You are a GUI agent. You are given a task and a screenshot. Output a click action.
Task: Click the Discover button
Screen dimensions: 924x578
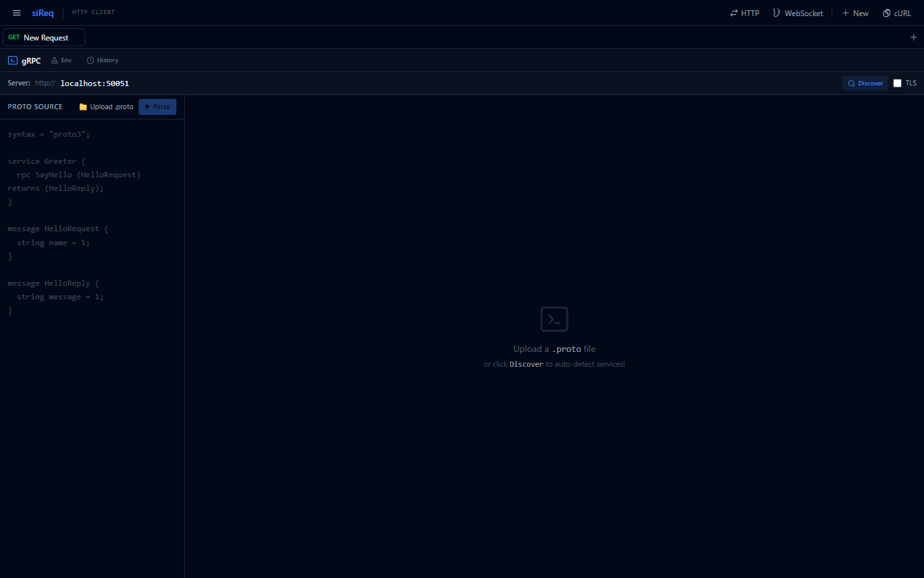[x=865, y=83]
